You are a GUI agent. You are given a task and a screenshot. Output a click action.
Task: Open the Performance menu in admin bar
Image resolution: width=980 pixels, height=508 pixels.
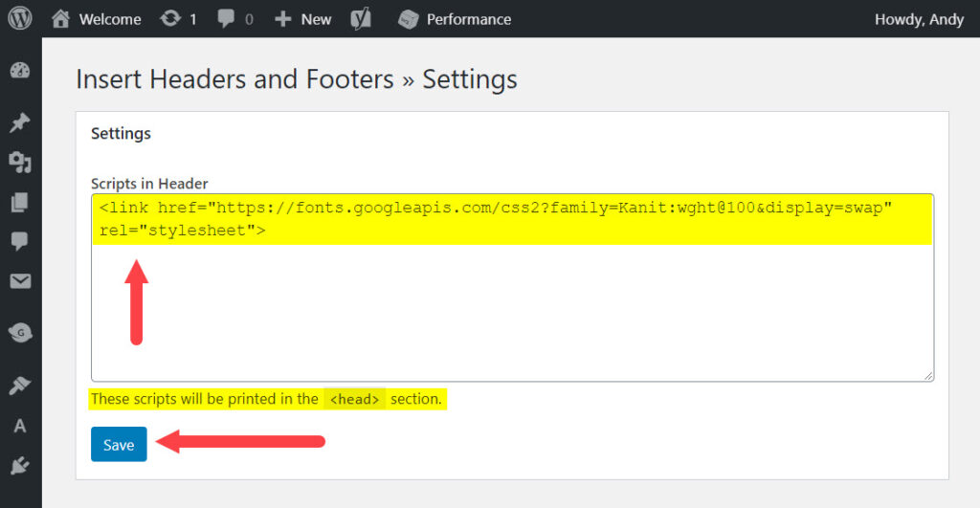[x=455, y=19]
